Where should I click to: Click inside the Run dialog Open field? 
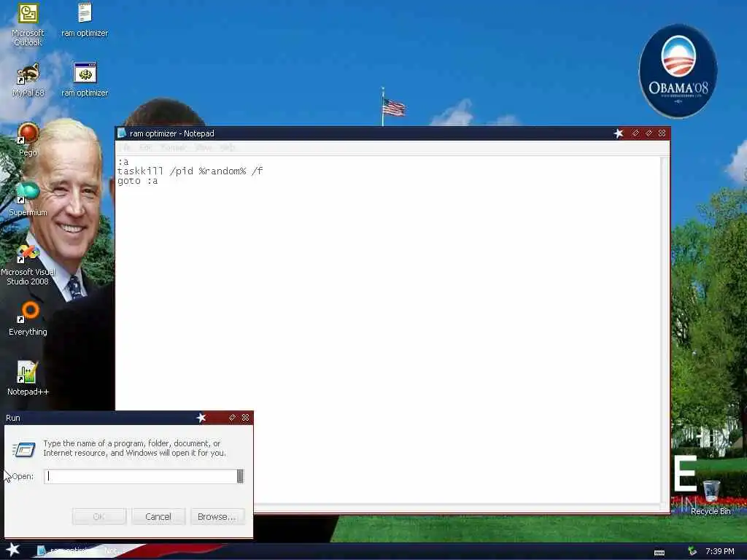(141, 476)
